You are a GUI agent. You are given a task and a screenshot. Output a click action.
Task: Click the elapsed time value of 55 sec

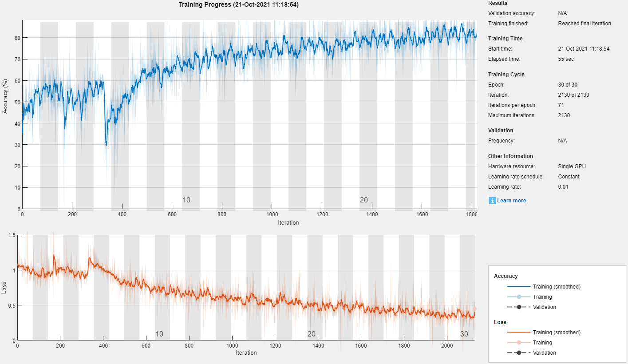point(566,59)
